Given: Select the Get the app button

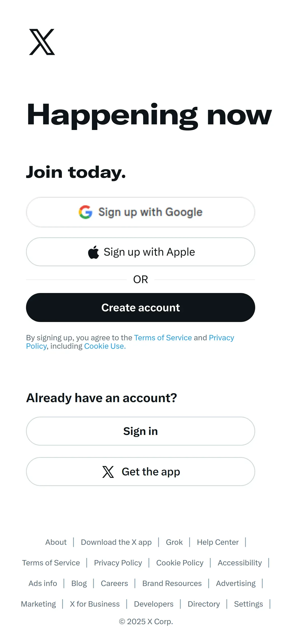Looking at the screenshot, I should [x=141, y=472].
